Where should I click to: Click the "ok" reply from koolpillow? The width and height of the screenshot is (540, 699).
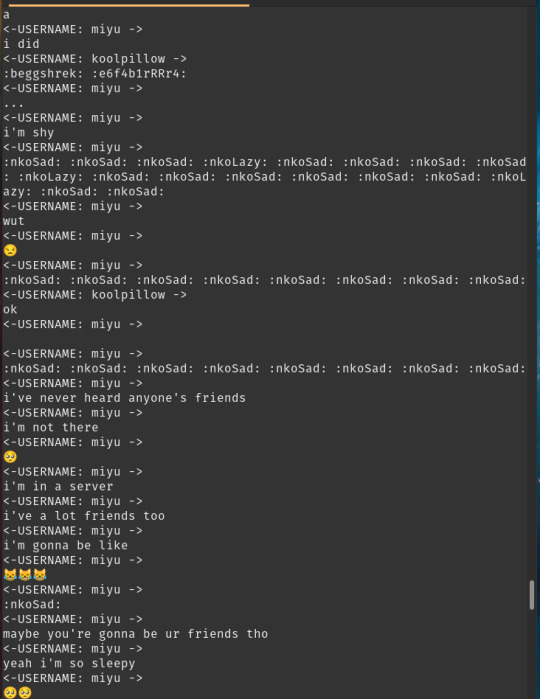pos(10,309)
